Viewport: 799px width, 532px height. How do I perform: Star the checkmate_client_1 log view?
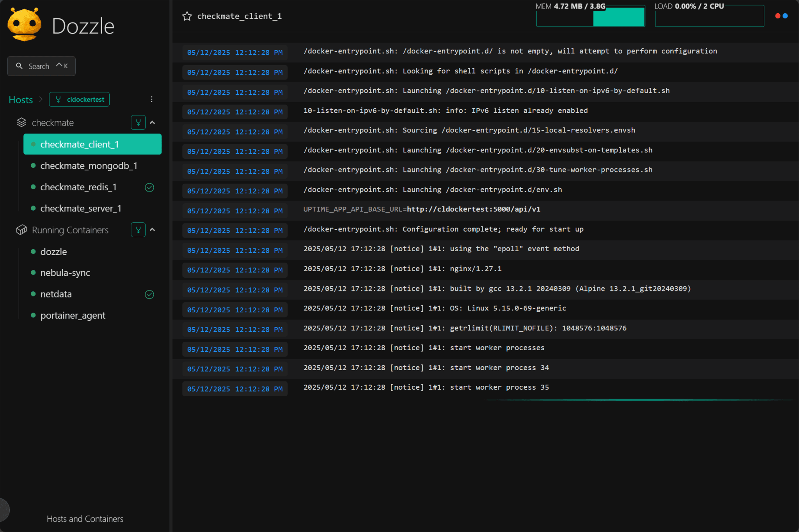[187, 16]
